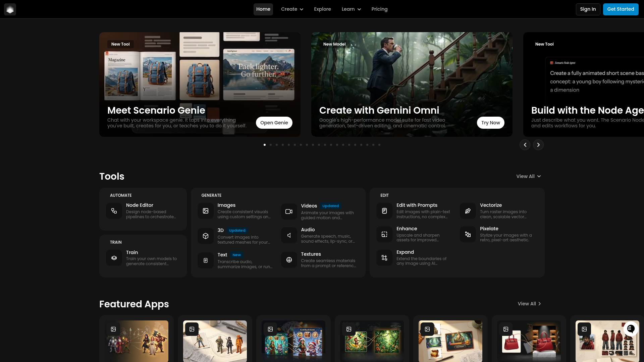Select the first carousel pagination dot
Viewport: 644px width, 362px height.
(x=265, y=145)
